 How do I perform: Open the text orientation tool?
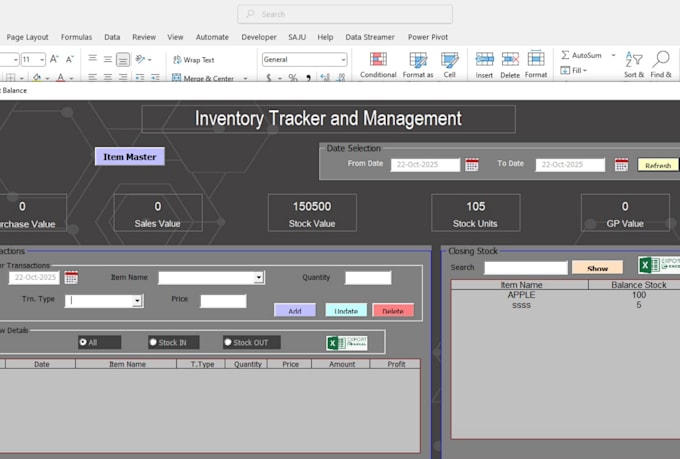(x=140, y=59)
